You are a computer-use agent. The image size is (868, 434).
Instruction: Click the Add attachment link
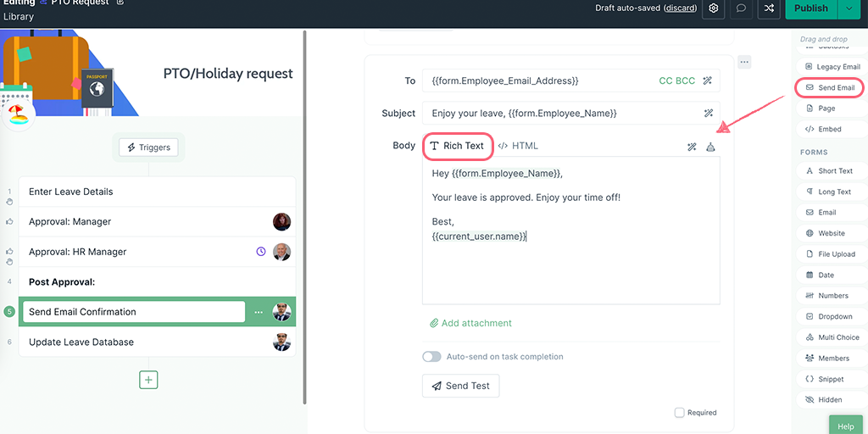click(470, 323)
